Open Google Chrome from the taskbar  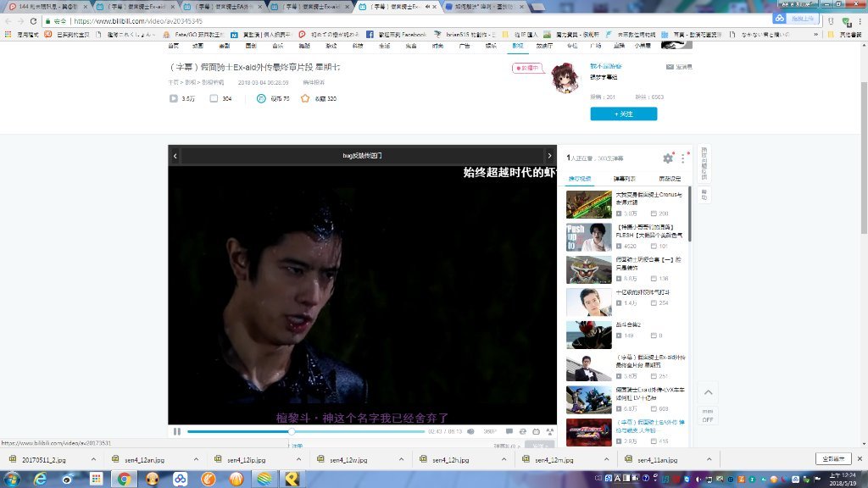(124, 479)
